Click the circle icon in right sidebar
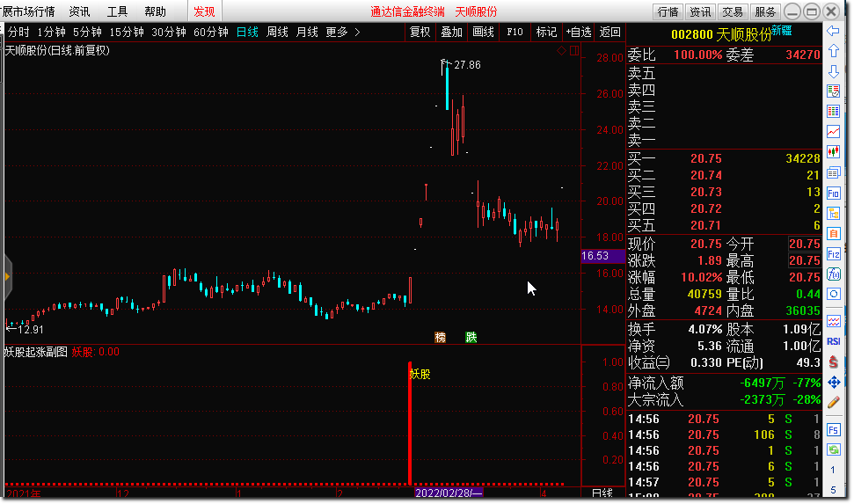This screenshot has width=854, height=504. click(x=833, y=295)
